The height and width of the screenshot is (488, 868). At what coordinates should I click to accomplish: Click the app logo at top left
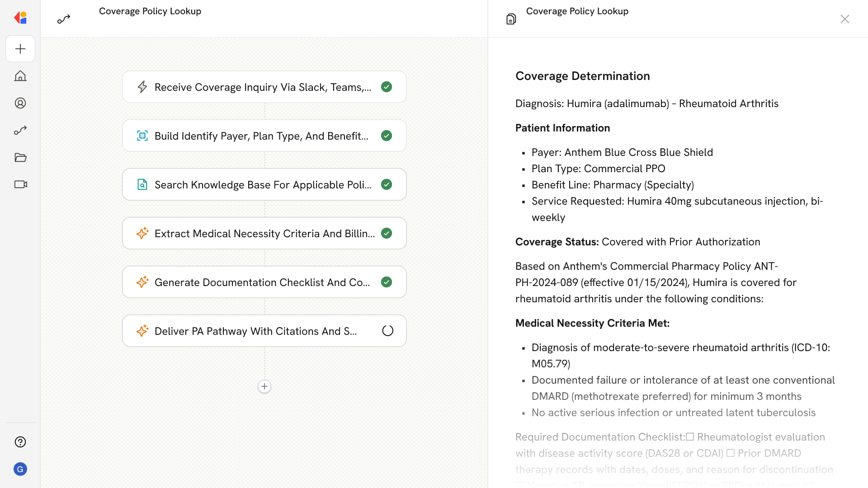20,18
